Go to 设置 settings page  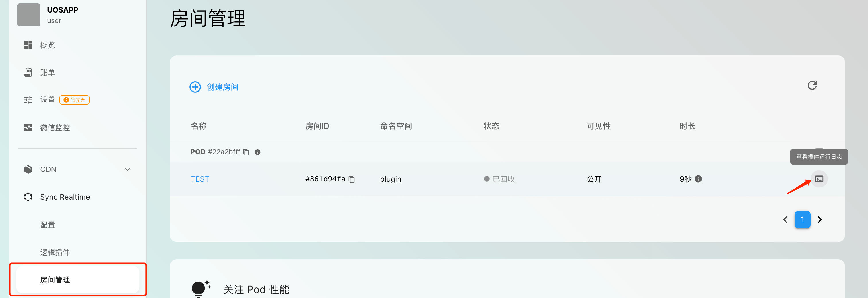[x=47, y=100]
